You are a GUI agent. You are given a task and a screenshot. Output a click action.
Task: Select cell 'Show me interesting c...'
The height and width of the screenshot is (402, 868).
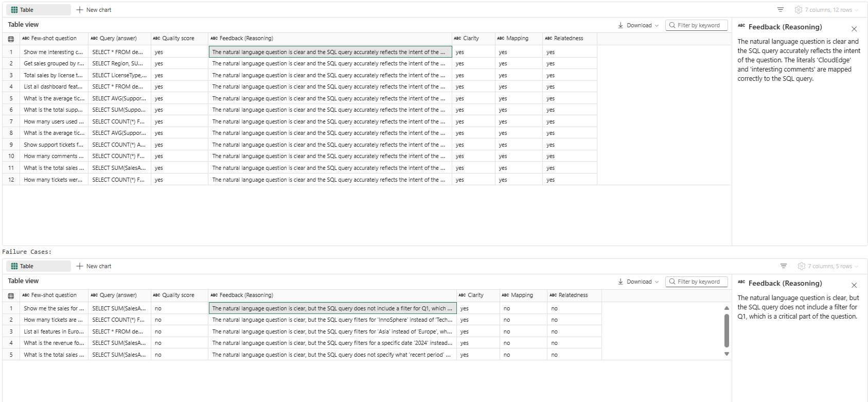(x=54, y=52)
